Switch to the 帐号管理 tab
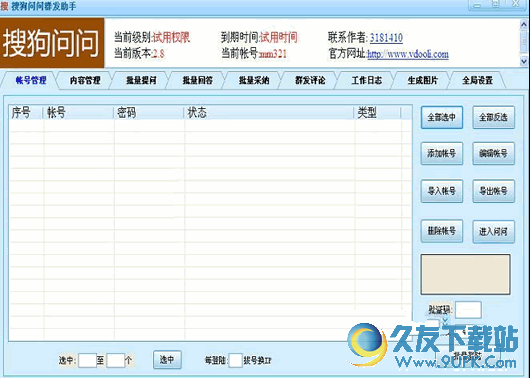The image size is (530, 378). 30,80
